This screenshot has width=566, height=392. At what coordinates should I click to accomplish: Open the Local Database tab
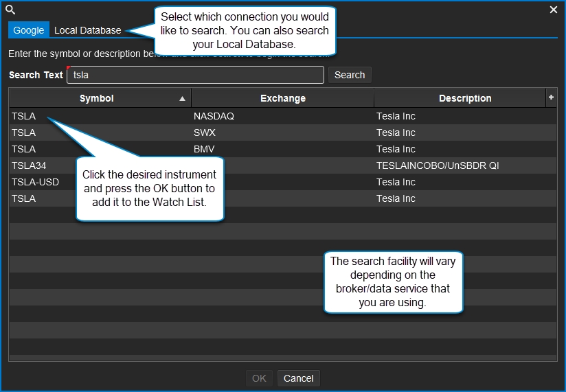(87, 30)
